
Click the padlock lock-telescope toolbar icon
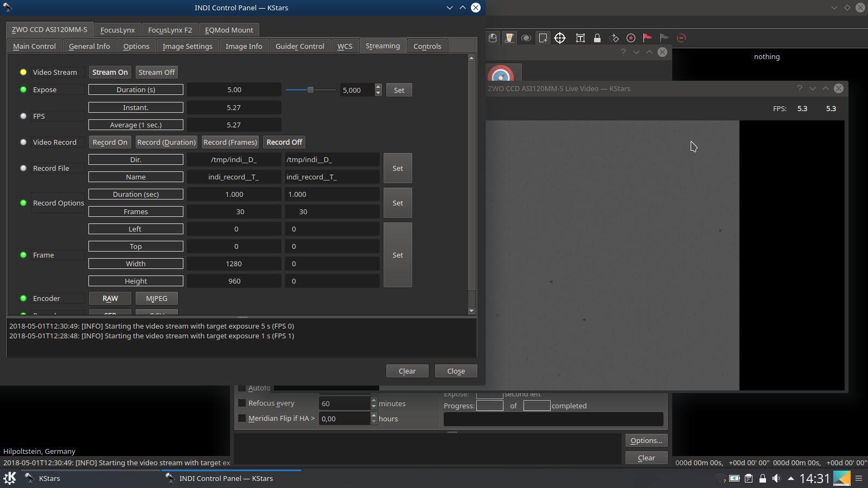tap(597, 38)
